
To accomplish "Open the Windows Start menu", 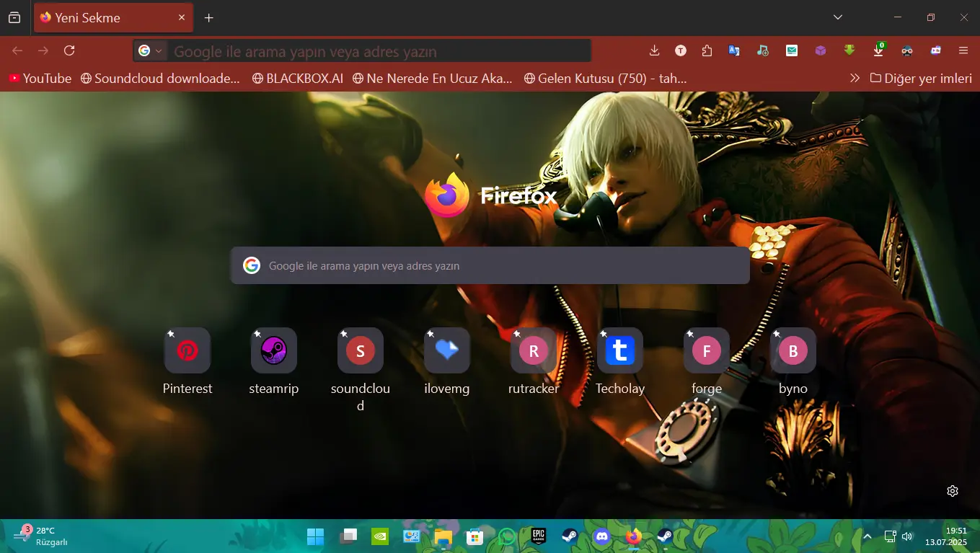I will click(315, 536).
